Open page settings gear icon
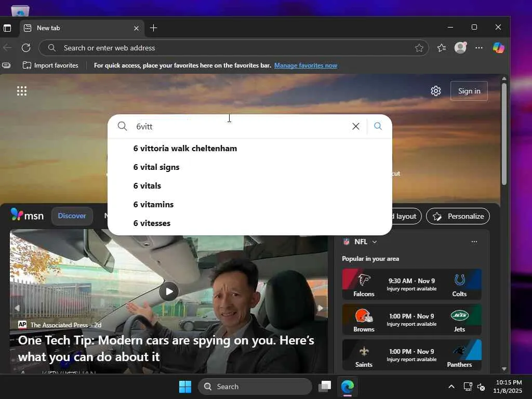The image size is (532, 399). (x=436, y=91)
